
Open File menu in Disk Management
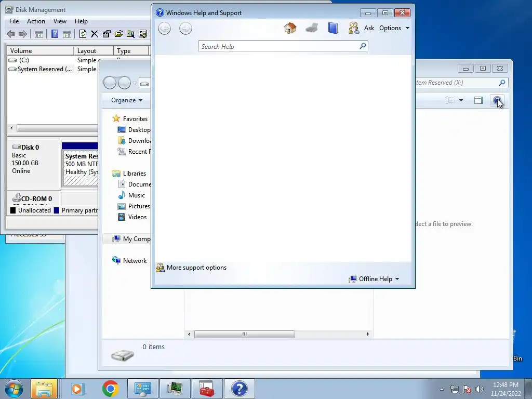pyautogui.click(x=14, y=21)
